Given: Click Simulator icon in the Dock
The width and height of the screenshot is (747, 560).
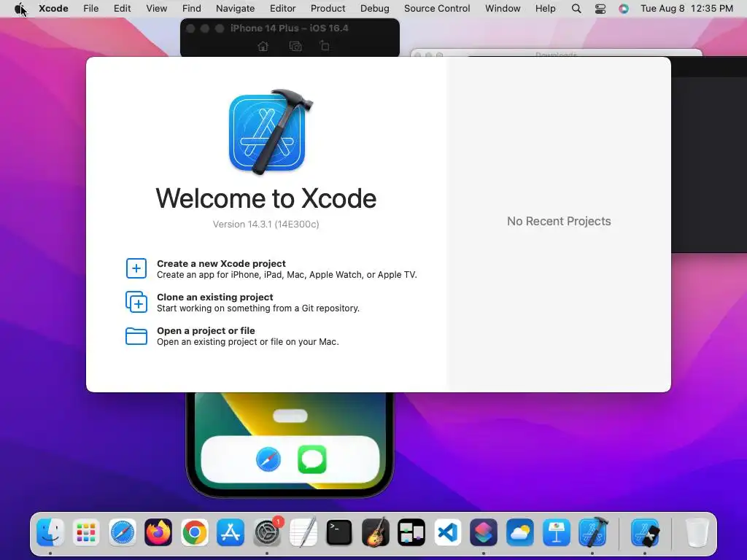Looking at the screenshot, I should point(645,532).
